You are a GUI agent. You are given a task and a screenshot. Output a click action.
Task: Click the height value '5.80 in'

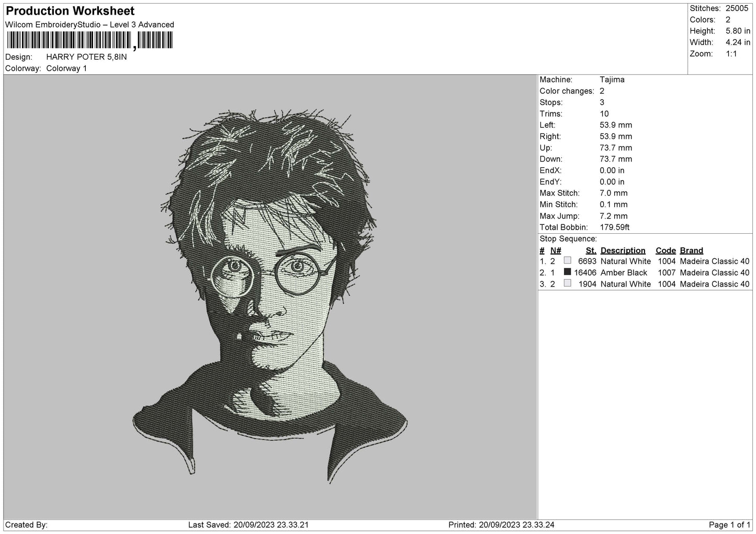(x=738, y=31)
